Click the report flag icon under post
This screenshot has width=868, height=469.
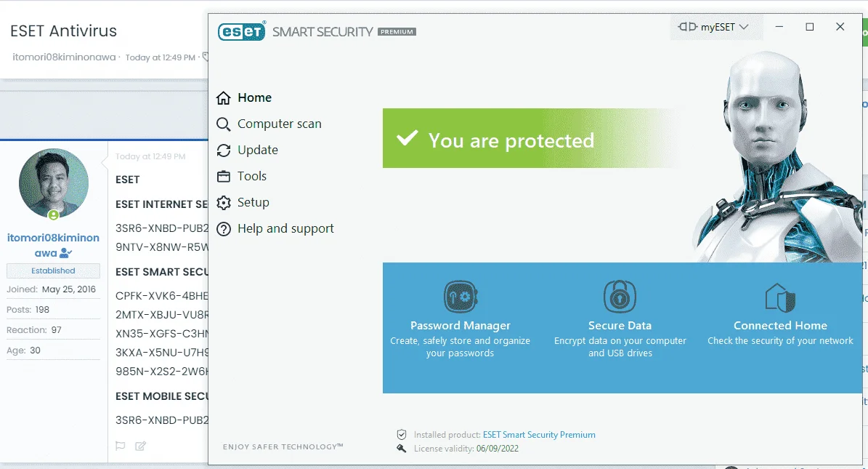(120, 446)
